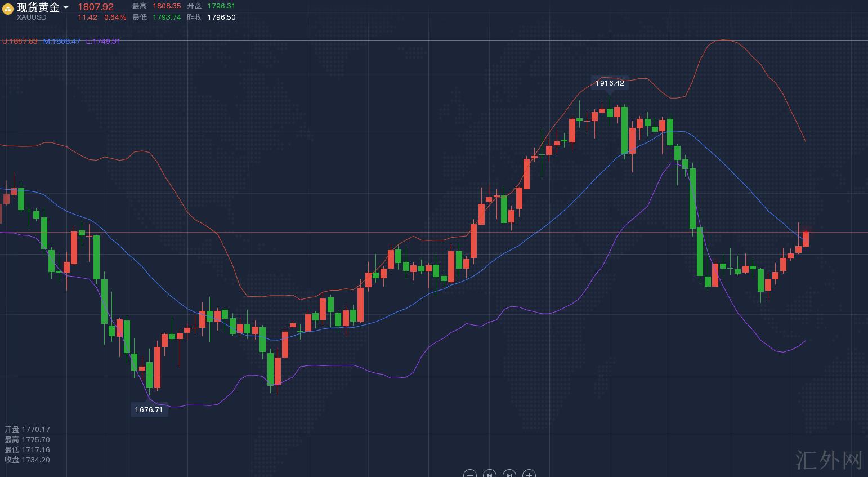Step to the next candle
The height and width of the screenshot is (477, 868).
tap(509, 474)
